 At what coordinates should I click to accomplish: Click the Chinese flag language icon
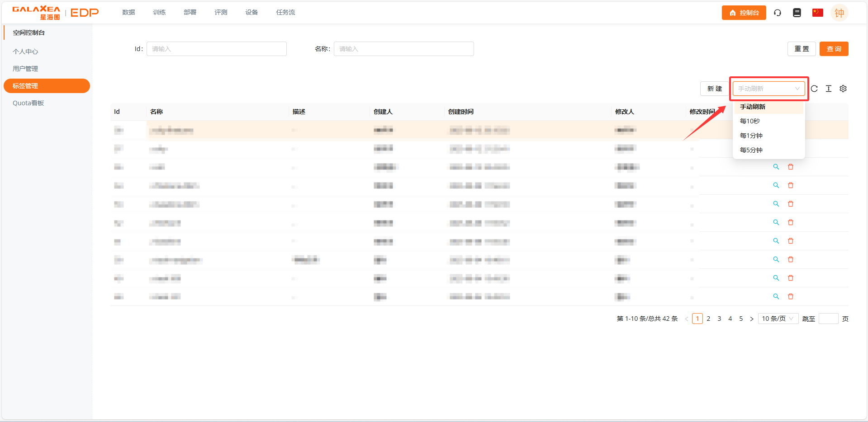point(817,13)
